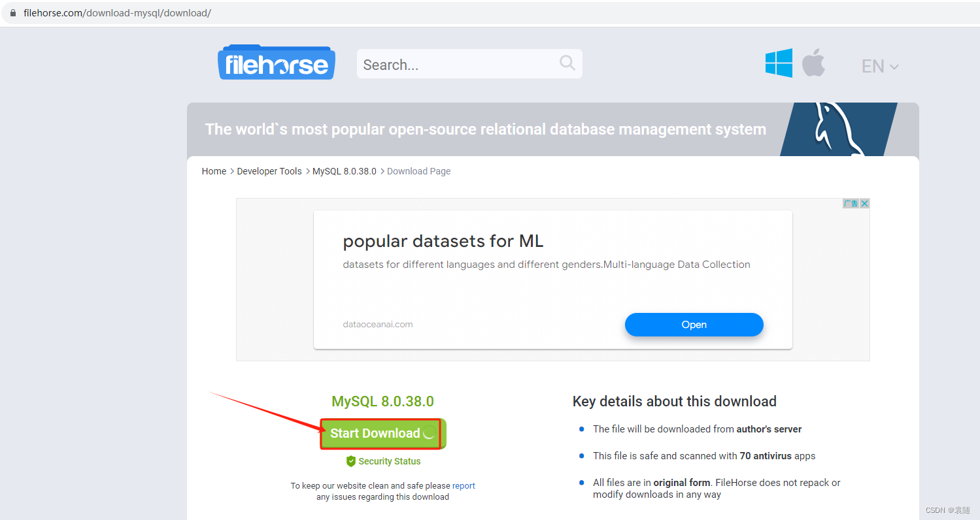Go to Home breadcrumb

click(214, 171)
